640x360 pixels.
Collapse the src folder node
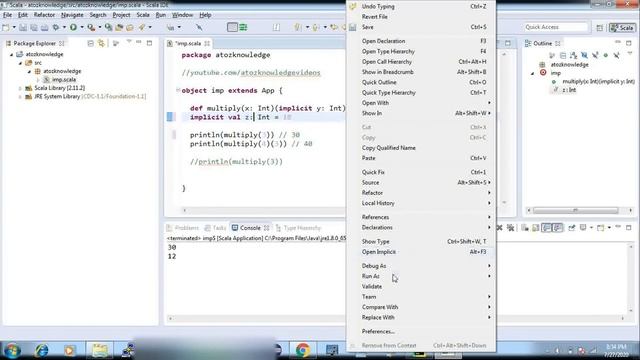click(20, 63)
